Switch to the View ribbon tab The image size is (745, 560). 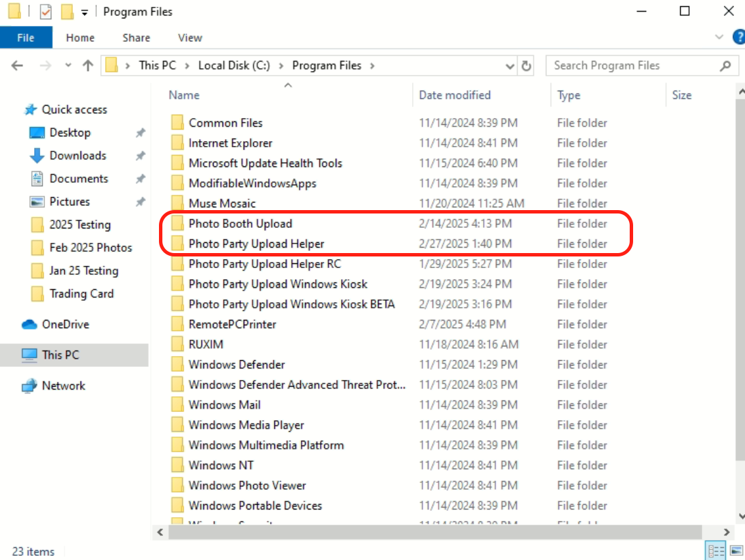[190, 38]
